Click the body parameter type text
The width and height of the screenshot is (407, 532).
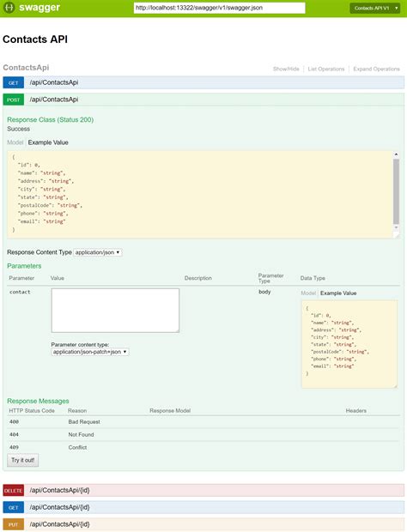[x=264, y=292]
